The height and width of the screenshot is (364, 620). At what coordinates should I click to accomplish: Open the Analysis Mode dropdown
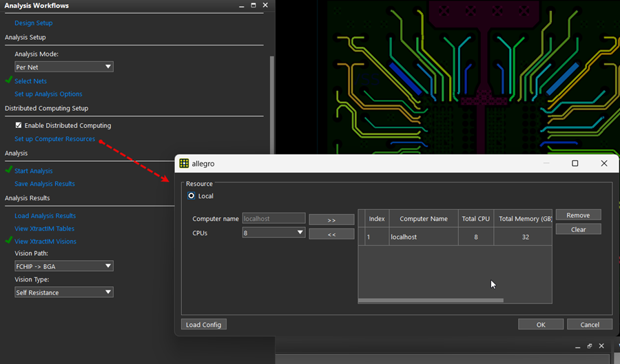(x=64, y=67)
